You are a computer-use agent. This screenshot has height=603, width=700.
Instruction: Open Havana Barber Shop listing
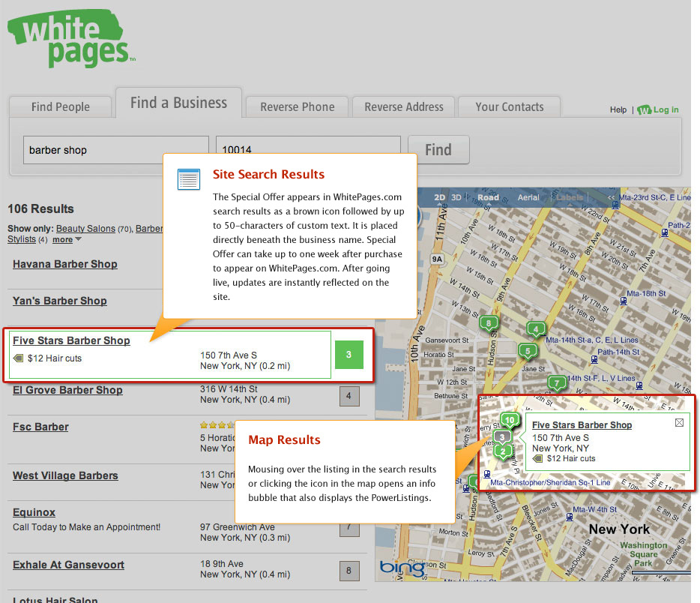(x=65, y=264)
